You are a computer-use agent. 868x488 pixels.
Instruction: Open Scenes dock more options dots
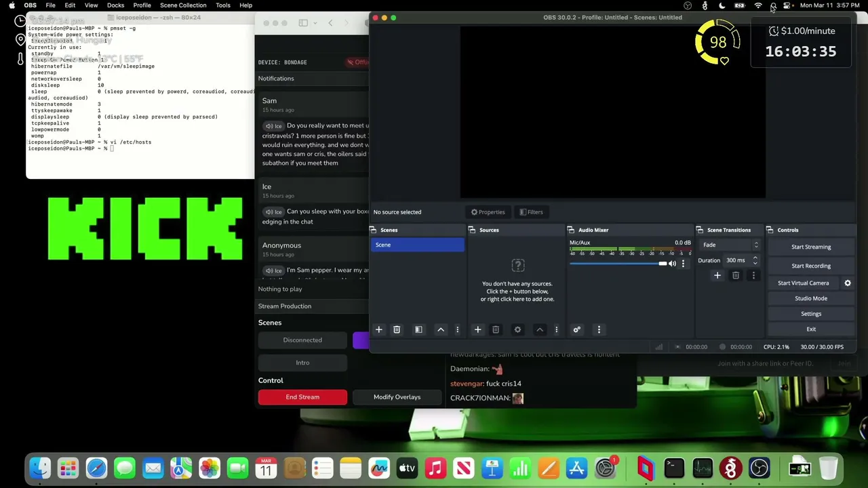(457, 329)
